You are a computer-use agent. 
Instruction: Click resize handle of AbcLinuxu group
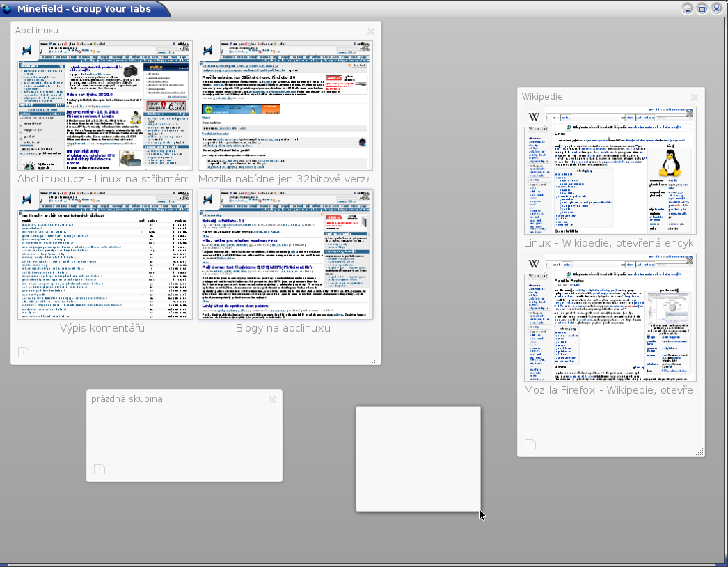[376, 359]
